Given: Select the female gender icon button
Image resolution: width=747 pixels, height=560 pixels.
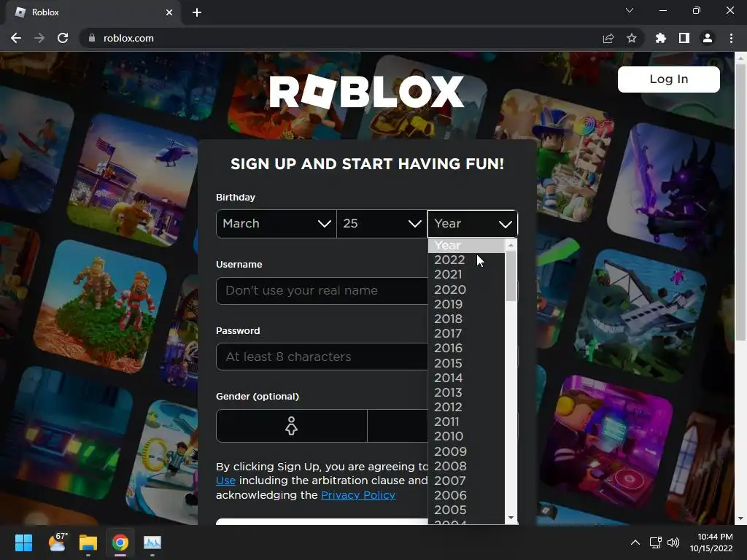Looking at the screenshot, I should click(x=292, y=426).
